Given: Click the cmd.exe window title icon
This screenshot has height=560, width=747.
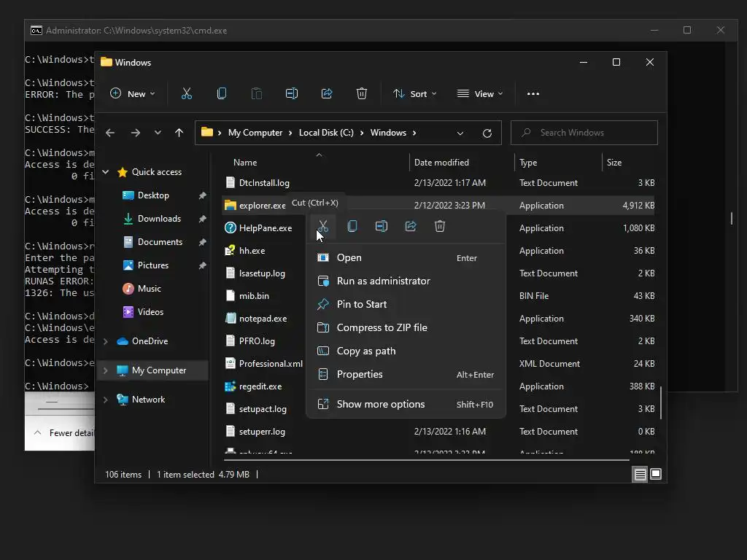Looking at the screenshot, I should coord(36,31).
